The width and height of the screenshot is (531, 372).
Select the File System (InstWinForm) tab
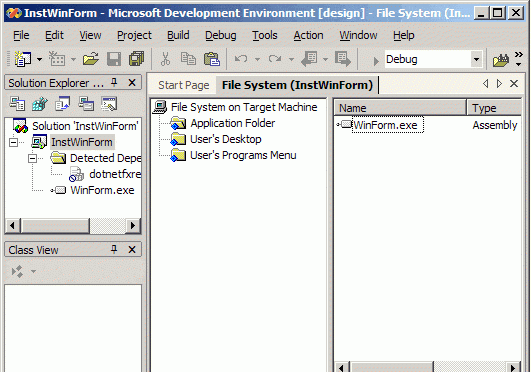click(x=297, y=85)
